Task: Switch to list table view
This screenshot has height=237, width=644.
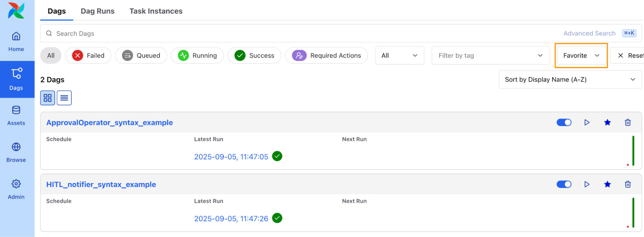Action: (x=64, y=98)
